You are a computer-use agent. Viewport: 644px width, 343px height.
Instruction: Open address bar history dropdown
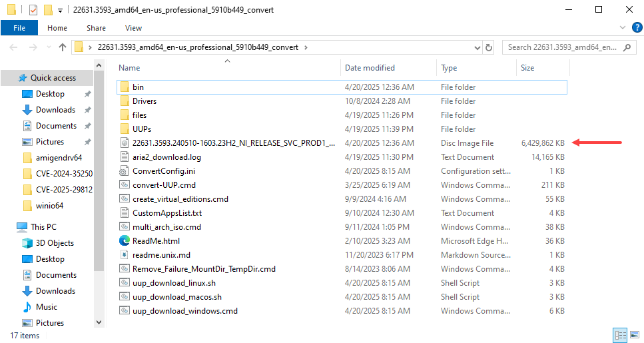(x=478, y=48)
